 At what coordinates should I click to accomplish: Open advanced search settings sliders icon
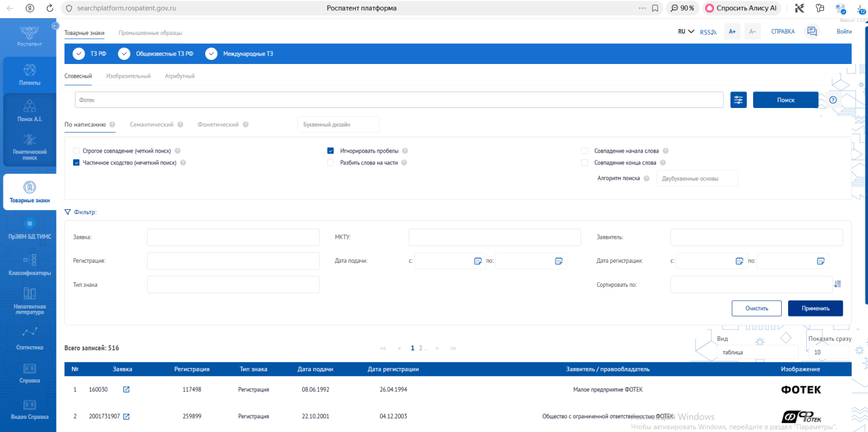point(739,99)
